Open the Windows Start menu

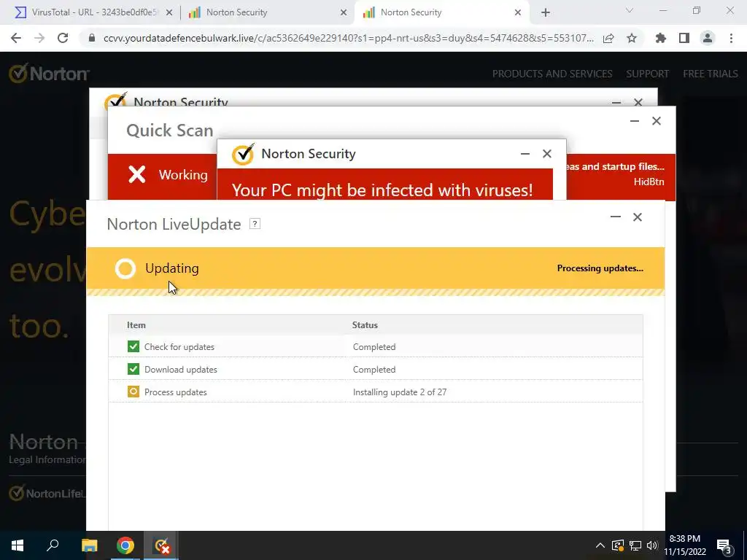tap(18, 545)
